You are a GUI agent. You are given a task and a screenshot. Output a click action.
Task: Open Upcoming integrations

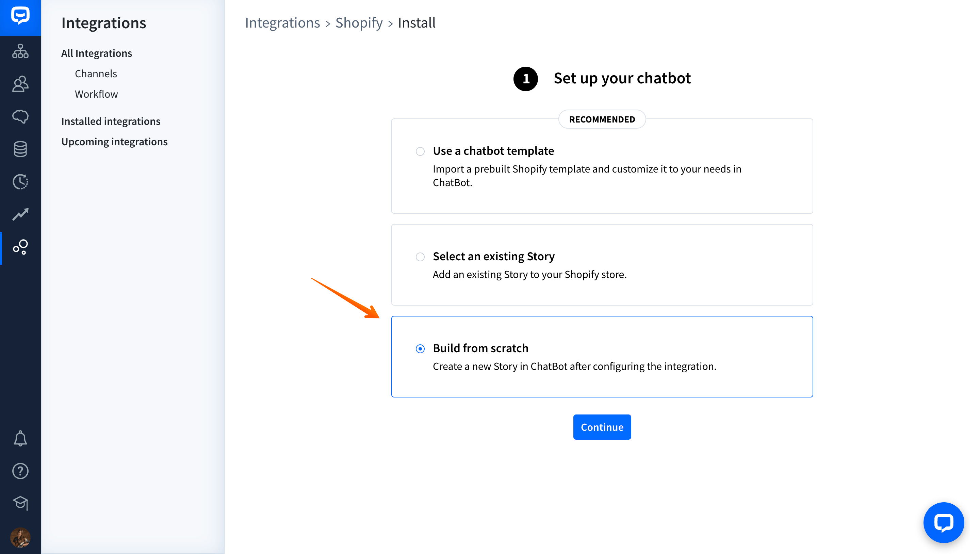(x=115, y=142)
